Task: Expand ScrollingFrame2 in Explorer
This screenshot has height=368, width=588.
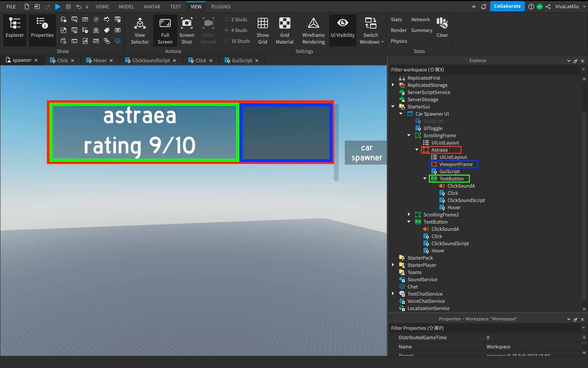Action: (x=409, y=214)
